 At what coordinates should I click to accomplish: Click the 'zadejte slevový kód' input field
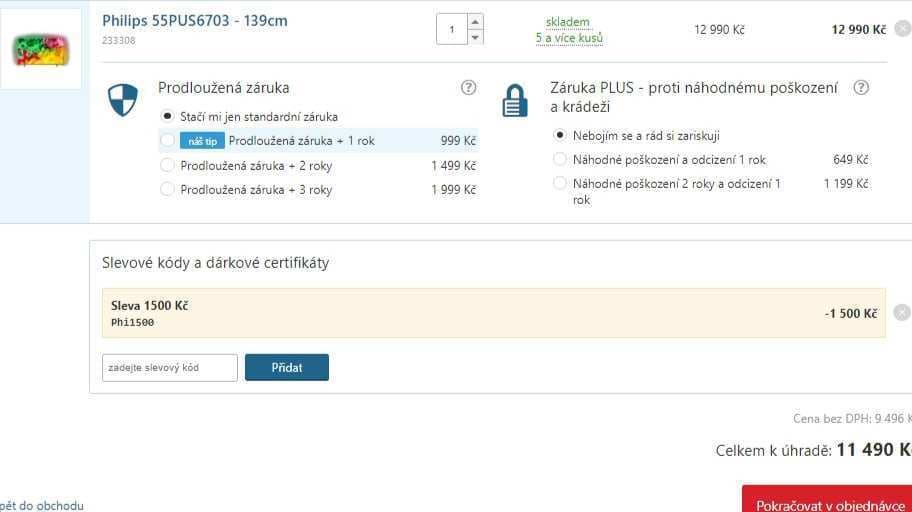[x=170, y=368]
